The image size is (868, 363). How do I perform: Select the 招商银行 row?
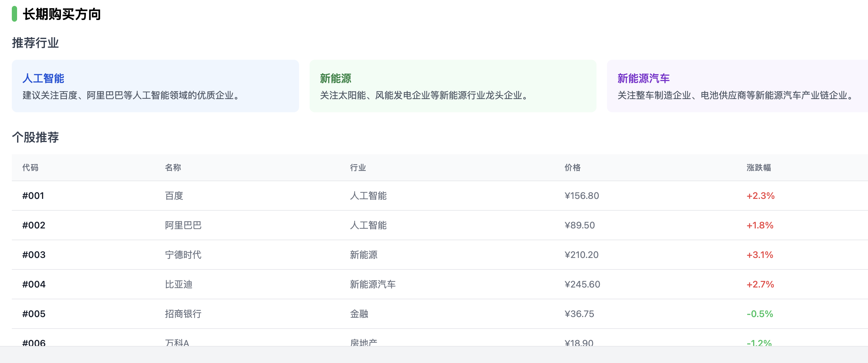(x=183, y=314)
